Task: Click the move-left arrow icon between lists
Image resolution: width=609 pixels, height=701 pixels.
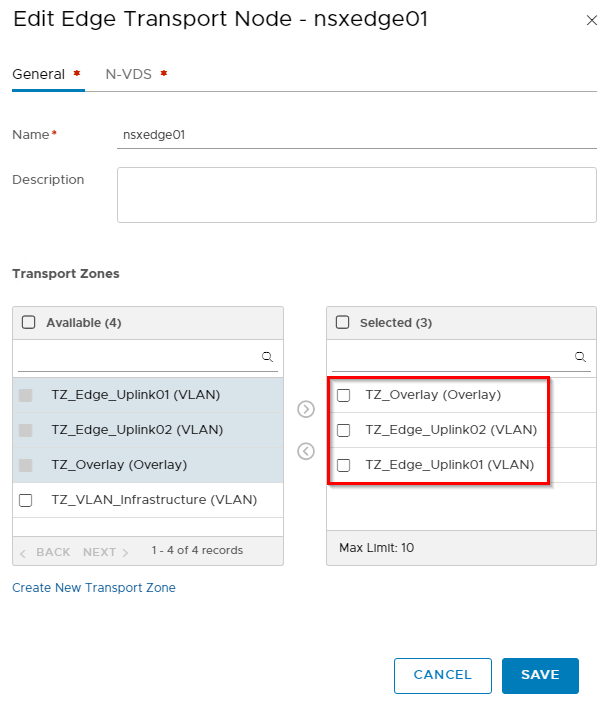Action: (306, 451)
